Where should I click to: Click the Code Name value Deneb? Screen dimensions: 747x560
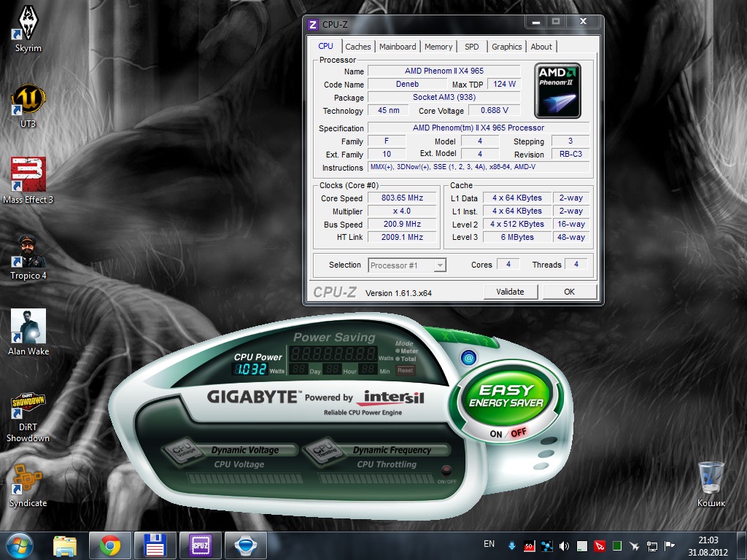coord(407,85)
